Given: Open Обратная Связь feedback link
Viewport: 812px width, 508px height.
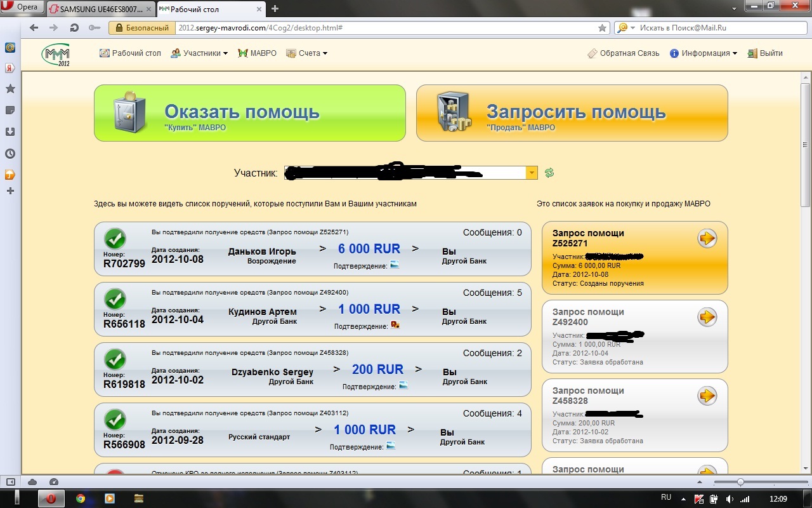Looking at the screenshot, I should [624, 53].
